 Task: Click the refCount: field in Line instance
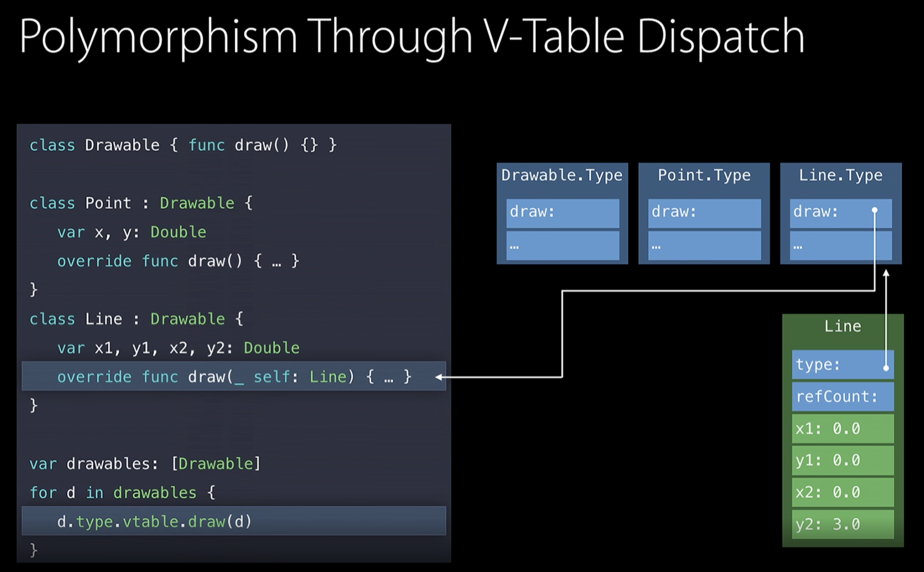pos(843,397)
